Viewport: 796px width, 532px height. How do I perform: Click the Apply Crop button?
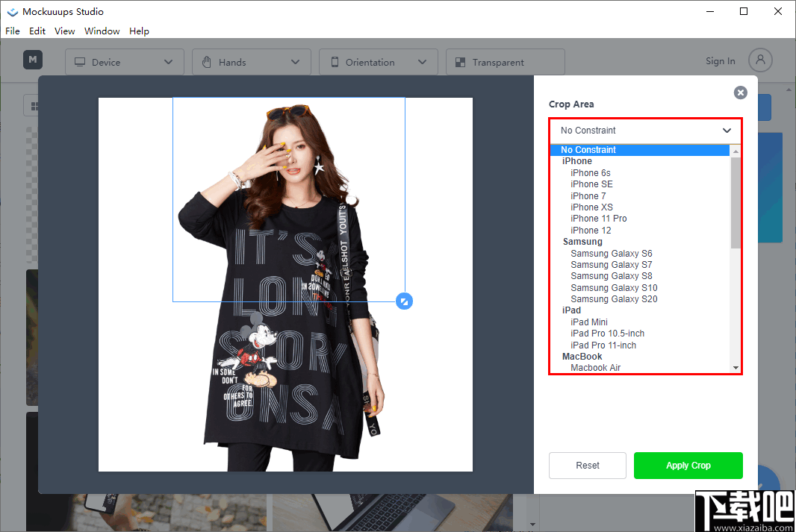click(x=688, y=465)
